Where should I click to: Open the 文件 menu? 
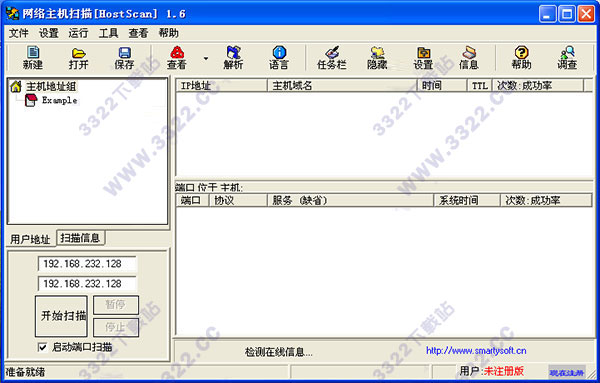point(18,33)
